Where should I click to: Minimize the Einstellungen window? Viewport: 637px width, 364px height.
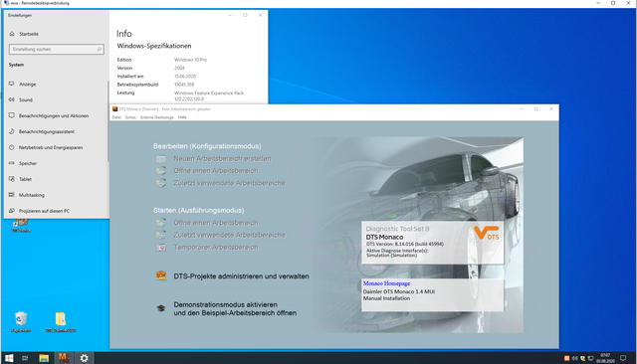click(x=230, y=15)
